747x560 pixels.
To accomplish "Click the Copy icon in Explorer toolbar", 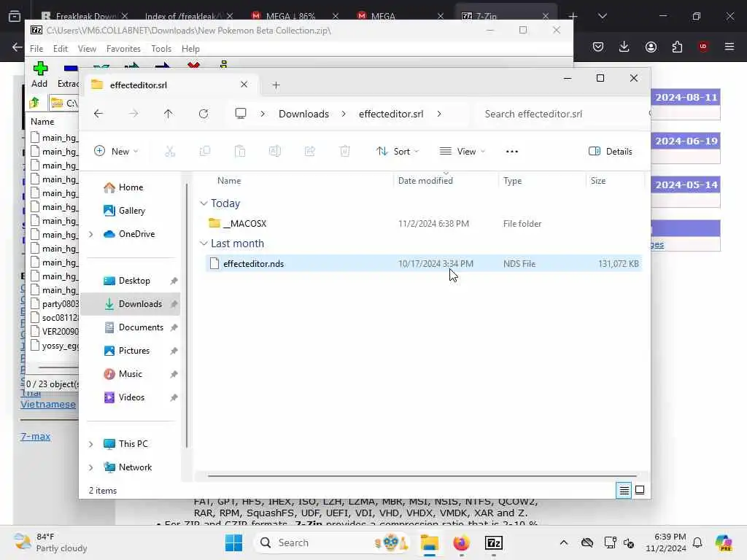I will tap(205, 152).
